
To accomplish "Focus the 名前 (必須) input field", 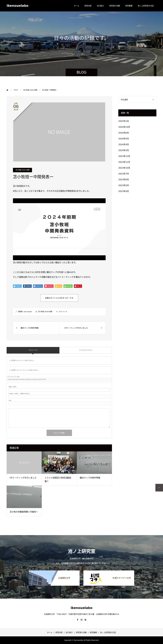I will tap(59, 390).
